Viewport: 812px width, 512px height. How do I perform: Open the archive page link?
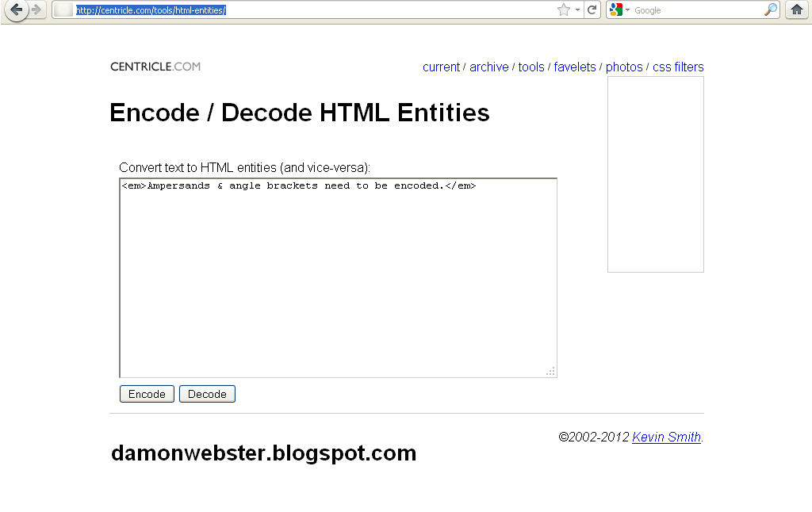coord(488,67)
